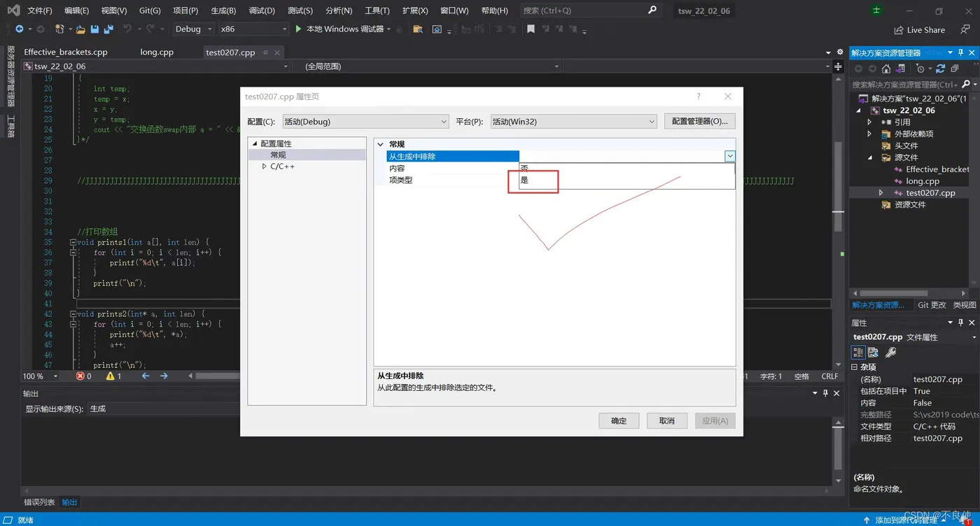
Task: Click the 取消 button
Action: coord(667,420)
